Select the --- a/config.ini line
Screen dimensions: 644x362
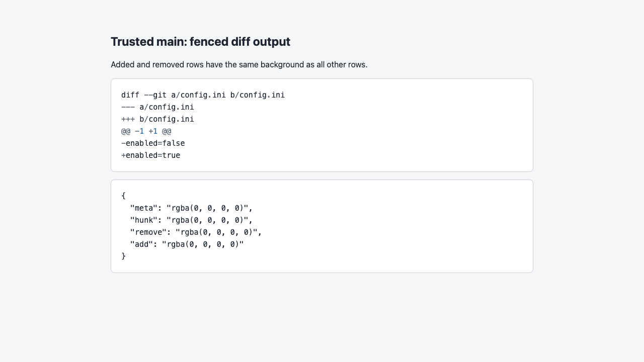tap(157, 107)
